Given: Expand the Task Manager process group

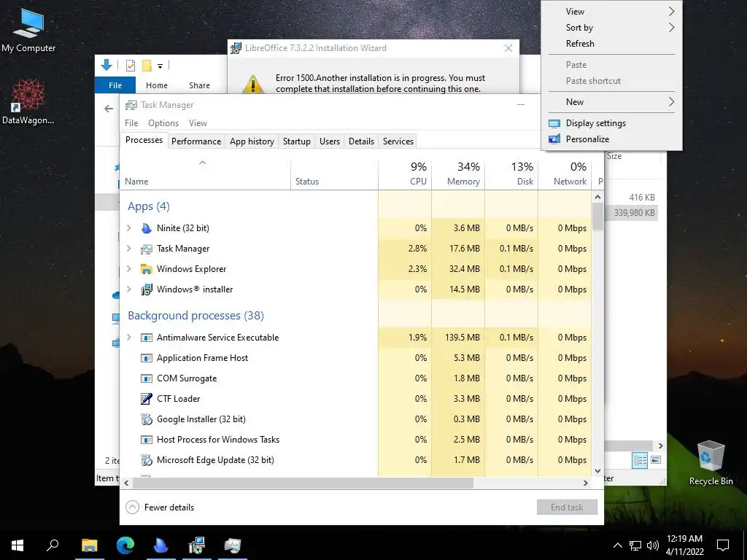Looking at the screenshot, I should [128, 249].
